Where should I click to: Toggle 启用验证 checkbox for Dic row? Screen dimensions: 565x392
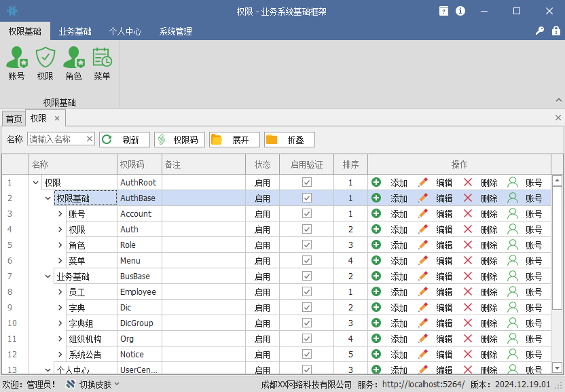click(x=307, y=307)
